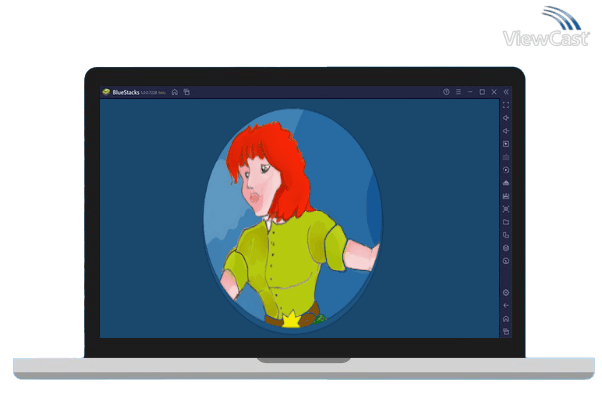Open settings gear in the sidebar
The width and height of the screenshot is (602, 414).
pyautogui.click(x=506, y=292)
